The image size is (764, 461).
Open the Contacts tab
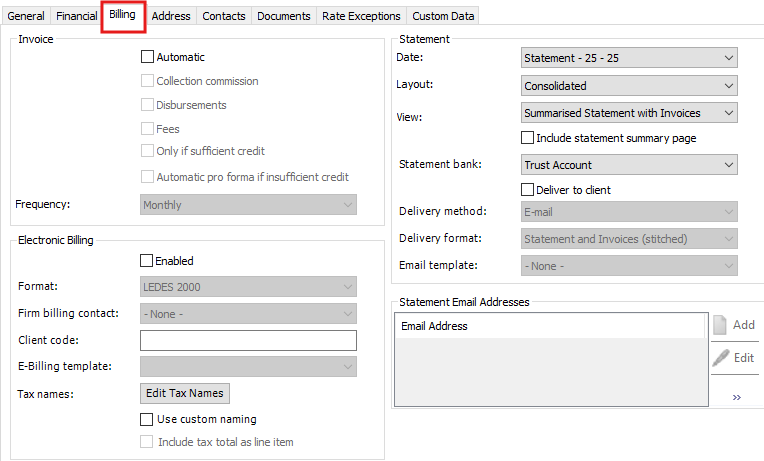coord(224,16)
